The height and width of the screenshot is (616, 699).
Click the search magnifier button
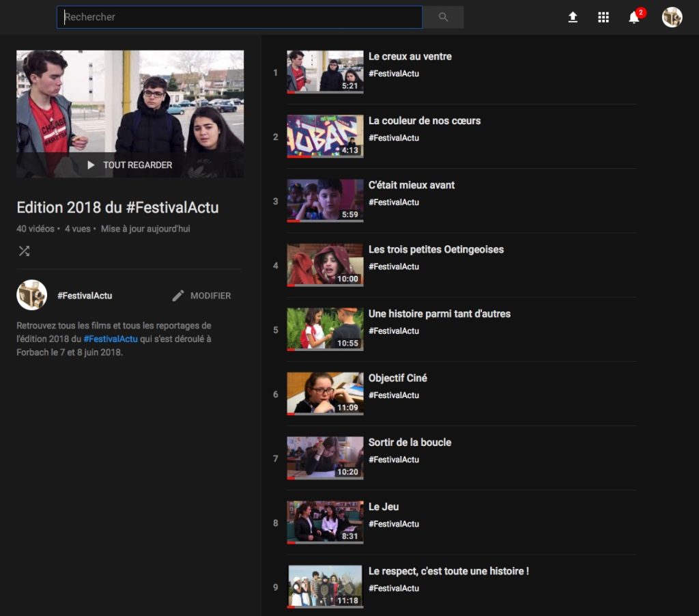443,17
